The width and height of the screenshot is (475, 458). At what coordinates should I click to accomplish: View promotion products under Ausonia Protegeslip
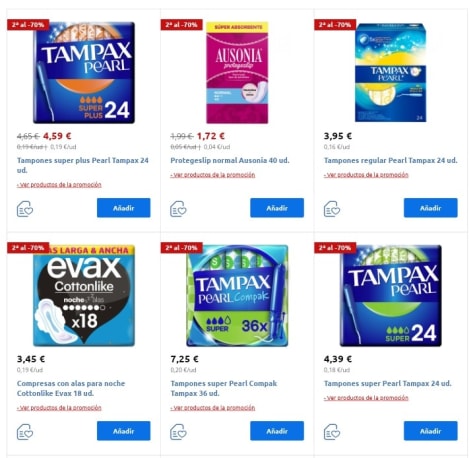pos(213,175)
